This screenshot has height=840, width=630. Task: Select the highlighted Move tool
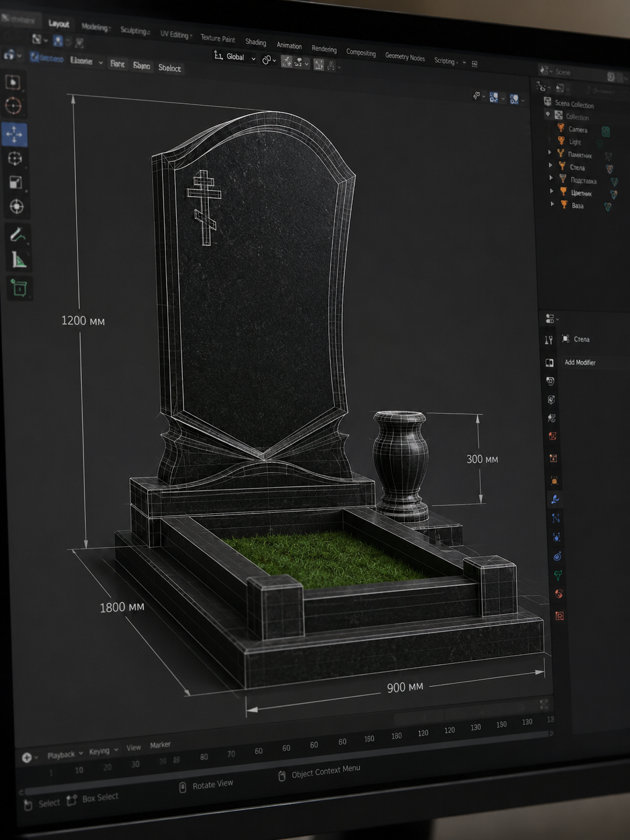coord(14,134)
